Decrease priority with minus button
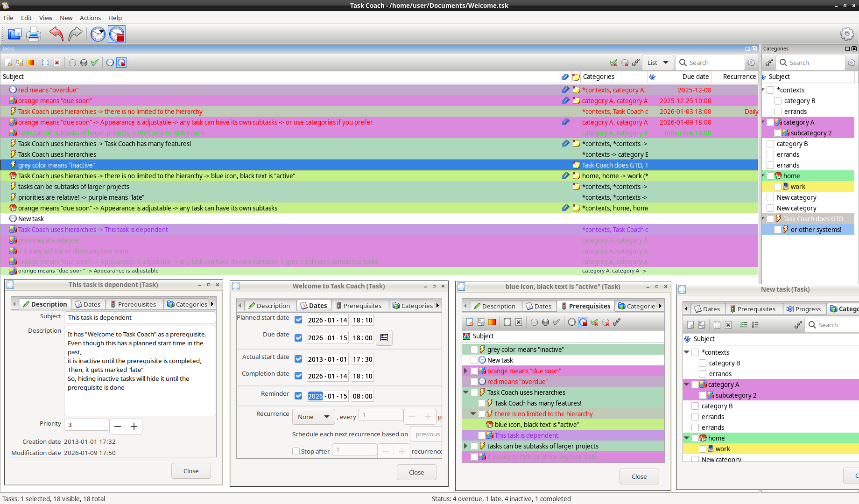 pyautogui.click(x=118, y=427)
